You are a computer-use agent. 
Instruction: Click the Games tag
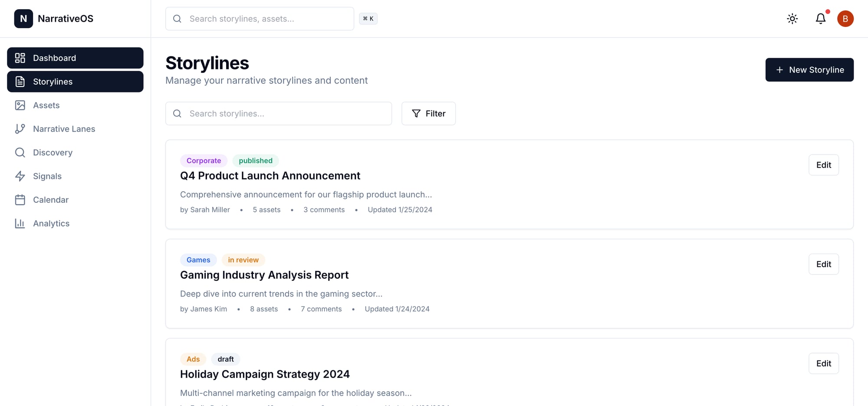click(198, 260)
